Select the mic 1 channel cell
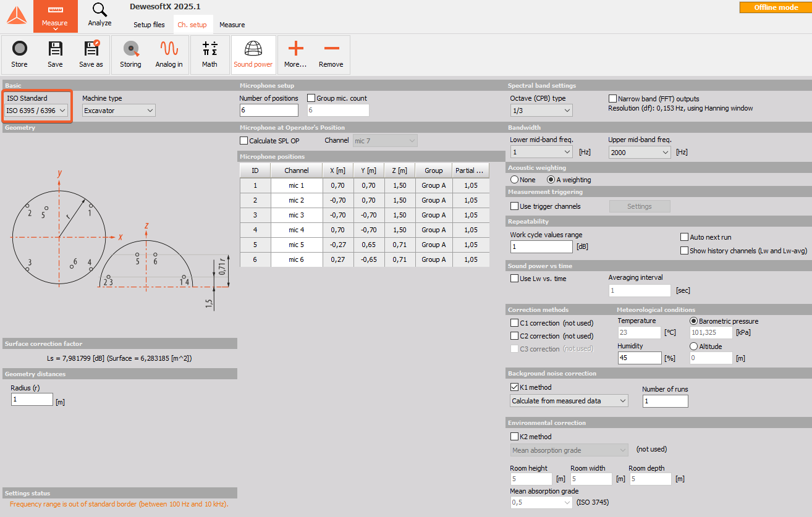Screen dimensions: 812x517 tap(297, 185)
